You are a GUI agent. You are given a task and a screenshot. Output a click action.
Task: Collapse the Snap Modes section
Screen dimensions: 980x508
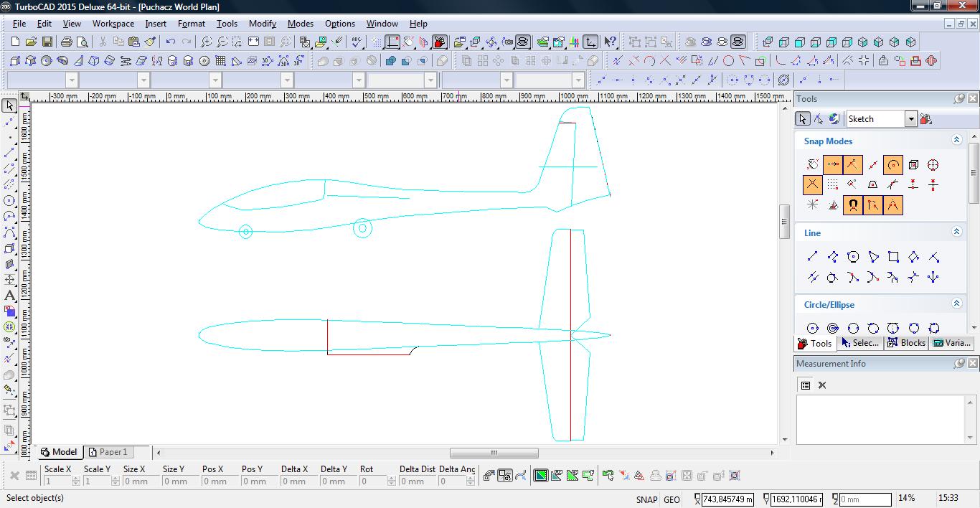pyautogui.click(x=956, y=141)
